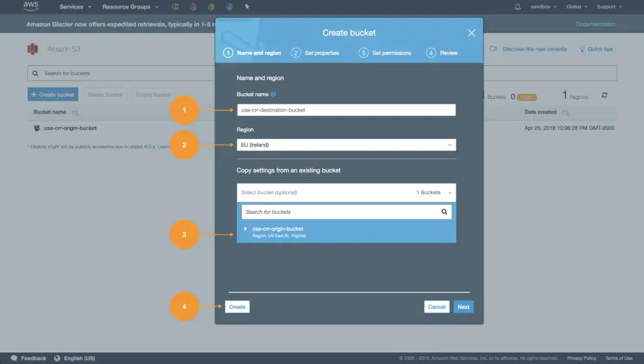This screenshot has height=364, width=644.
Task: Open the Services menu
Action: [75, 6]
